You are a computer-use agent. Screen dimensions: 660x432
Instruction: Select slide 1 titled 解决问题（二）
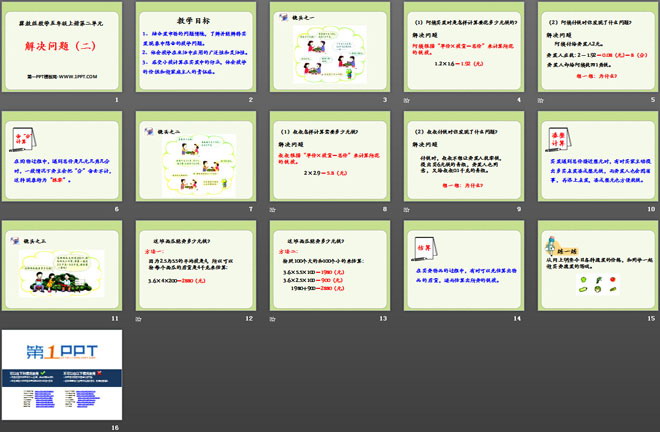pyautogui.click(x=62, y=48)
